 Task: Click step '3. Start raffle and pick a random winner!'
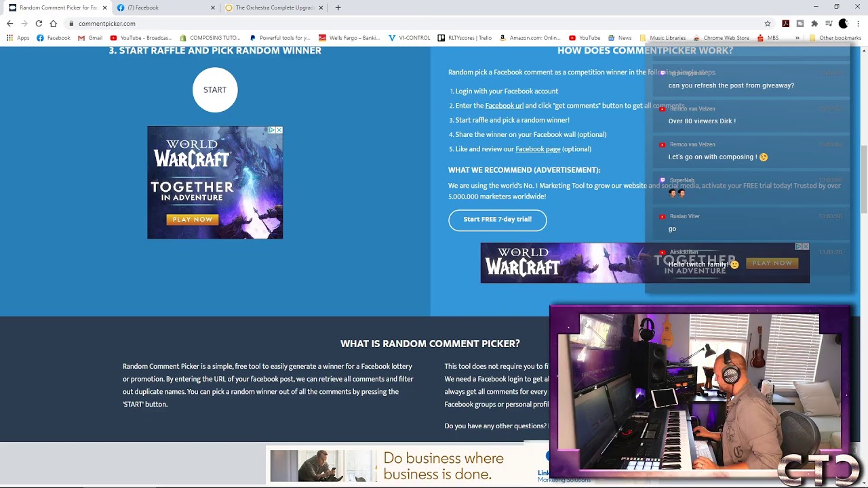tap(509, 120)
